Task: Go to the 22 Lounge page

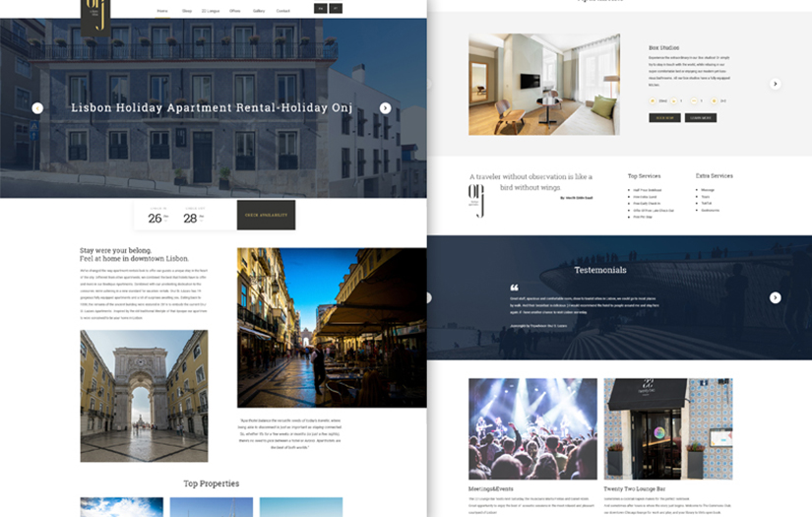Action: click(x=211, y=11)
